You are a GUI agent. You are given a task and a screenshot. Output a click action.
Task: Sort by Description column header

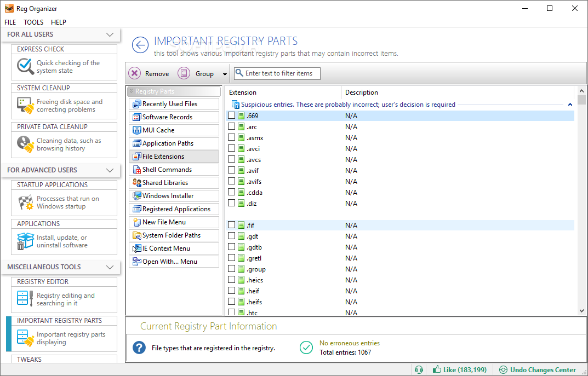tap(458, 92)
